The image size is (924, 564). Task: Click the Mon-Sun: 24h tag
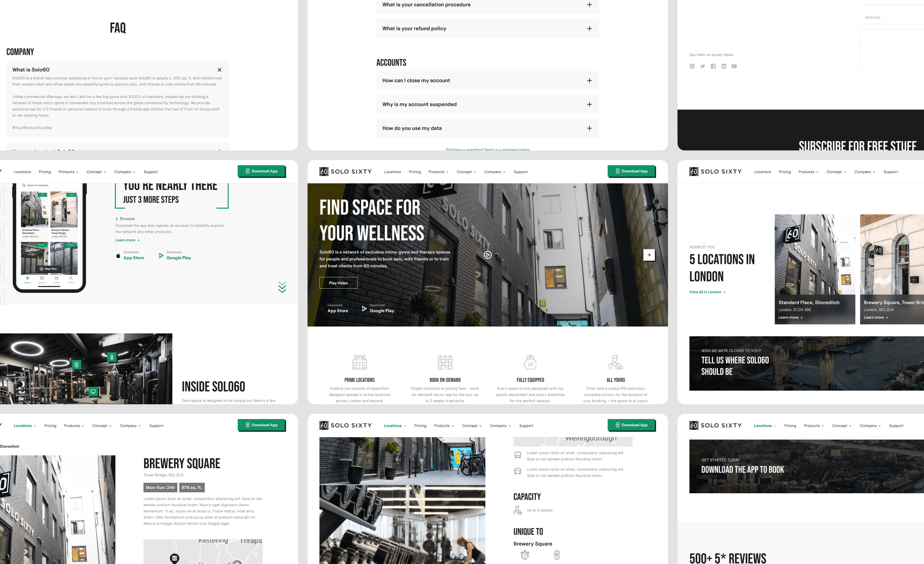(160, 488)
